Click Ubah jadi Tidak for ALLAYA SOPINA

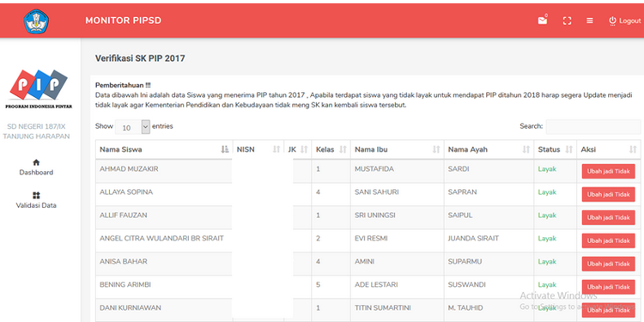click(608, 194)
